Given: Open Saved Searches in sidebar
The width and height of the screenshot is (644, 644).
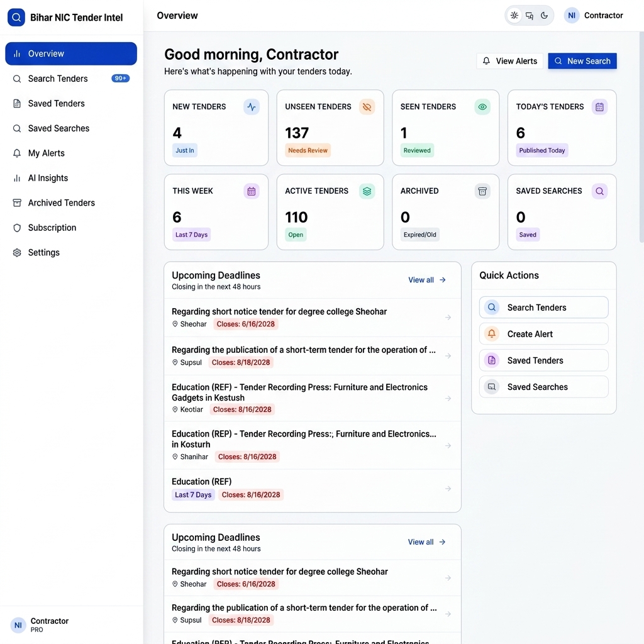Looking at the screenshot, I should (x=71, y=128).
